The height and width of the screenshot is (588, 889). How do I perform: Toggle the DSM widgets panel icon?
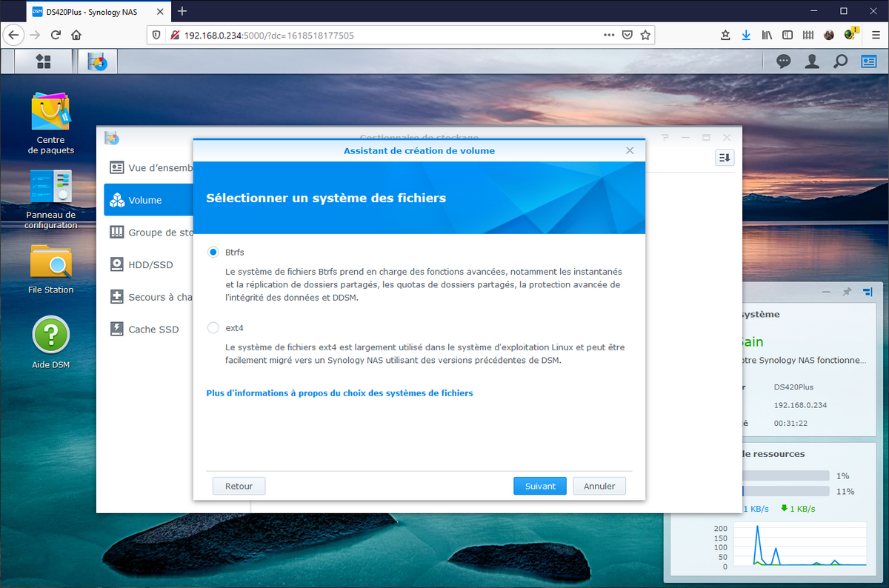tap(868, 61)
